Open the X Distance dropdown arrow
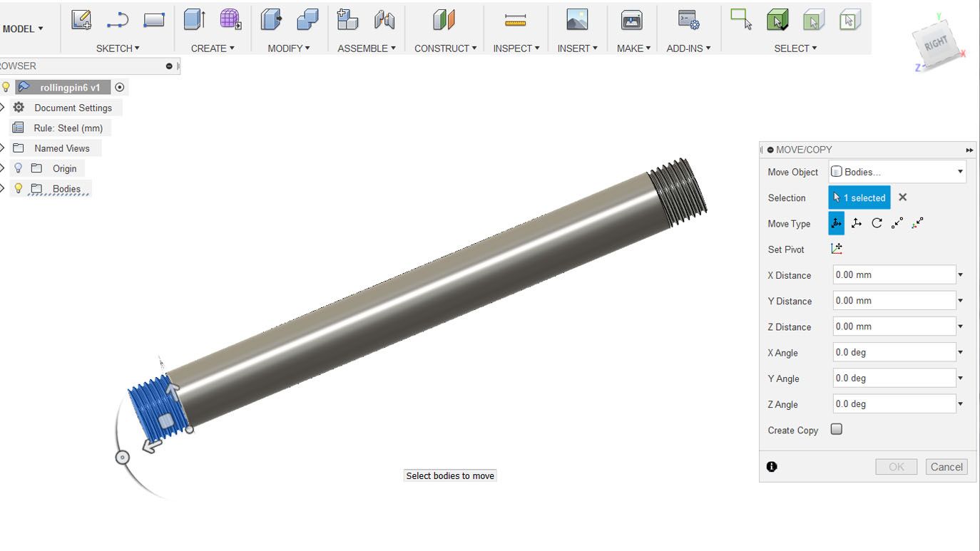This screenshot has height=551, width=980. 961,274
